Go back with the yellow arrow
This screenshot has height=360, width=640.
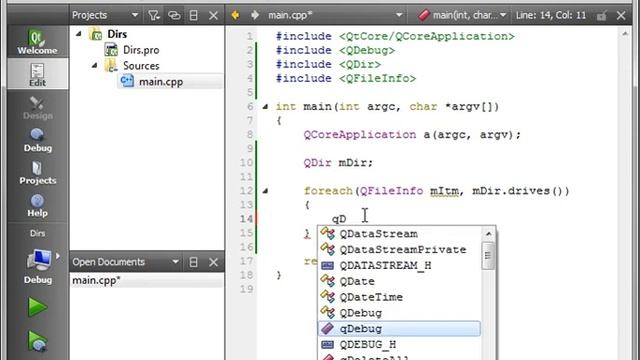pos(236,15)
